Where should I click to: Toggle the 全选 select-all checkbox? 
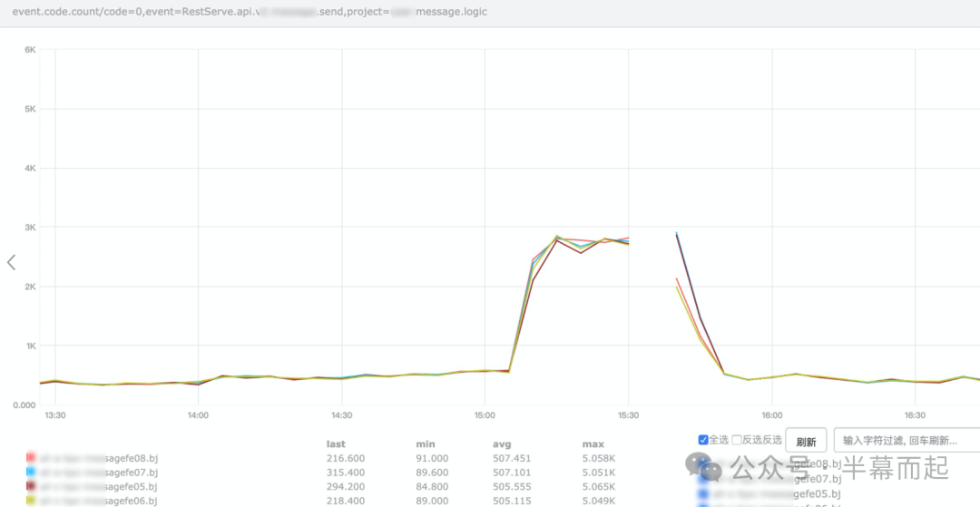tap(703, 440)
